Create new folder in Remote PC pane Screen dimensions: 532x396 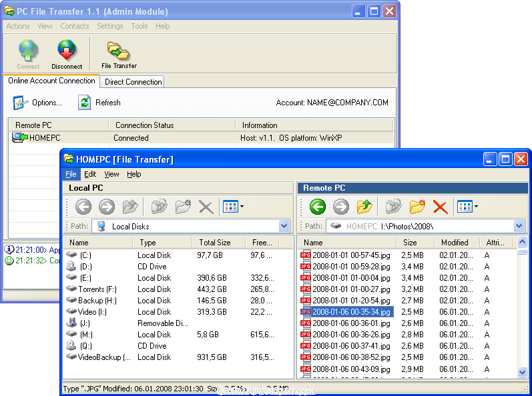(x=417, y=206)
